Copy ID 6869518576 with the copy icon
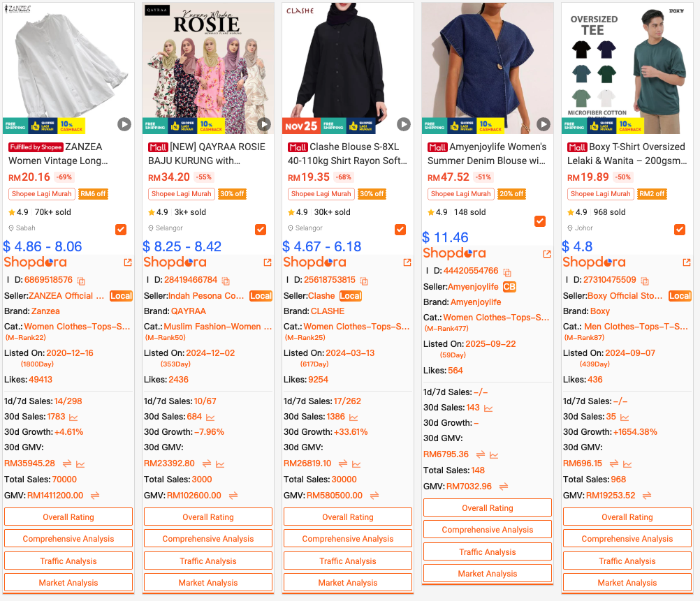700x601 pixels. (x=81, y=281)
